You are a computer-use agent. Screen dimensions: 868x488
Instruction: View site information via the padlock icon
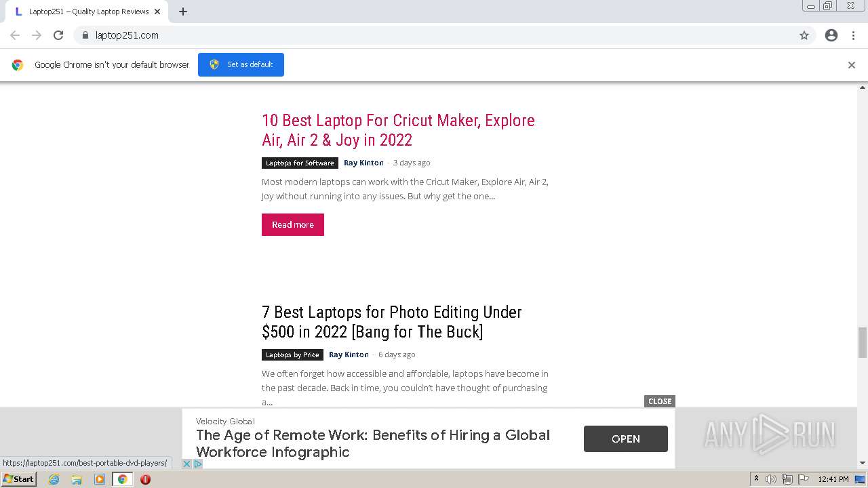(85, 35)
